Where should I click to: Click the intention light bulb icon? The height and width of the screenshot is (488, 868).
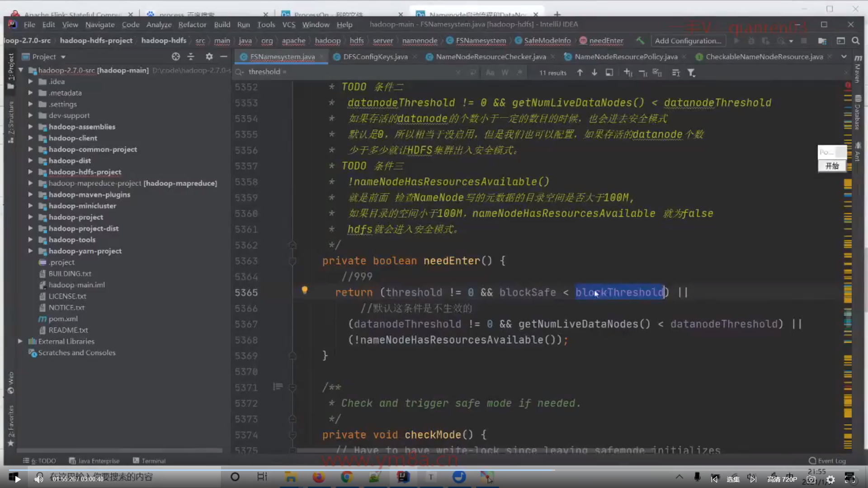point(305,290)
